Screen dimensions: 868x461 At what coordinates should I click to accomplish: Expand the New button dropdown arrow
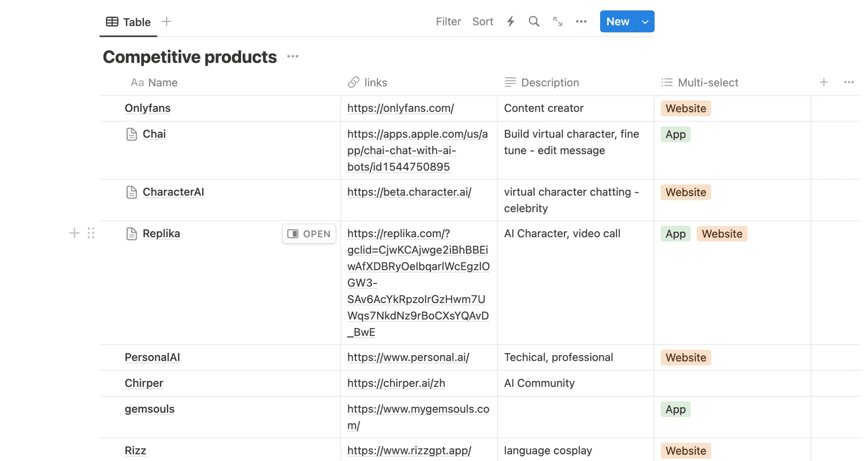pyautogui.click(x=645, y=22)
